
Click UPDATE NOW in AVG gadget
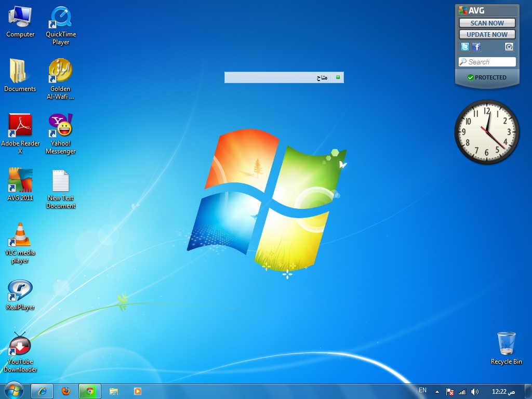[x=487, y=35]
